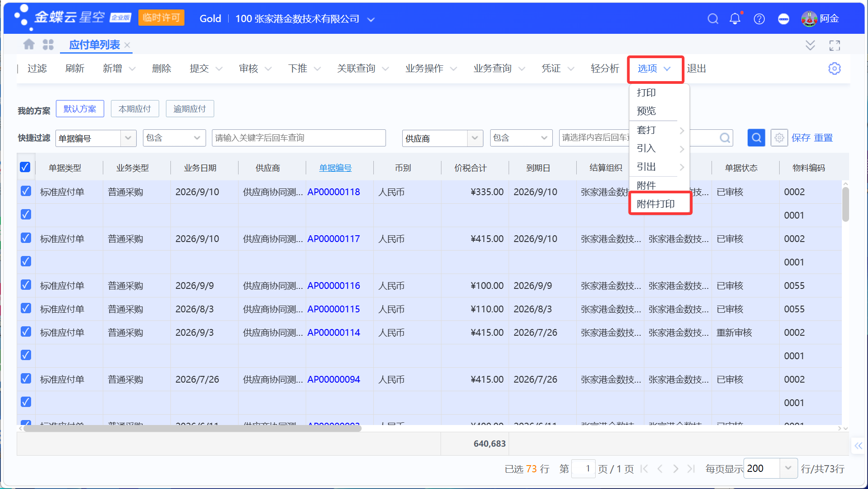Click the horizontal scrollbar thumb under the table
This screenshot has height=489, width=868.
(192, 429)
